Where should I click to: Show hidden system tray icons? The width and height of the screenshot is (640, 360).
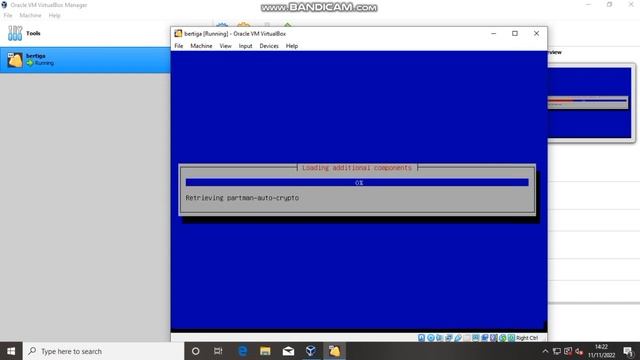pos(545,351)
